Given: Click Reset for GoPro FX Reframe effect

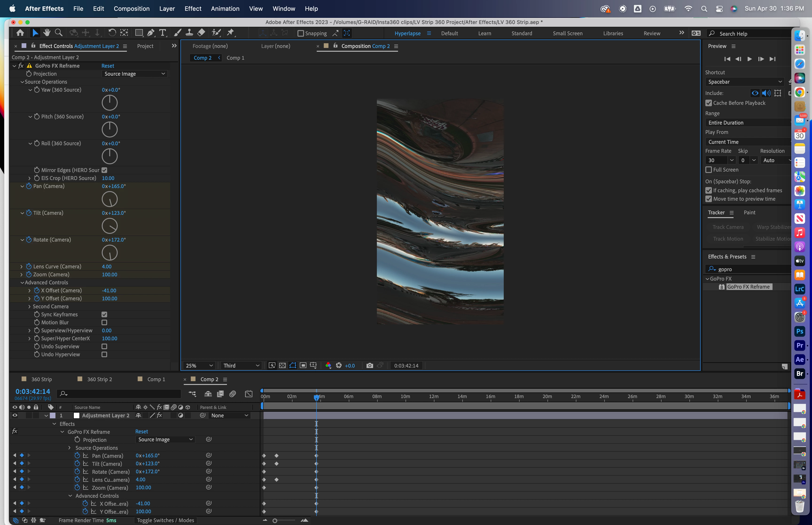Looking at the screenshot, I should (108, 66).
